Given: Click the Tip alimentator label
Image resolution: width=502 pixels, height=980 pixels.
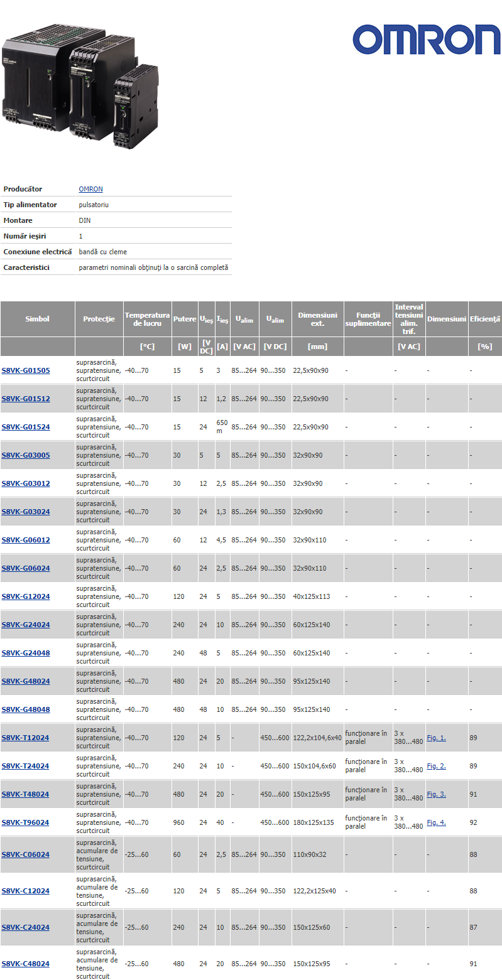Looking at the screenshot, I should point(30,205).
